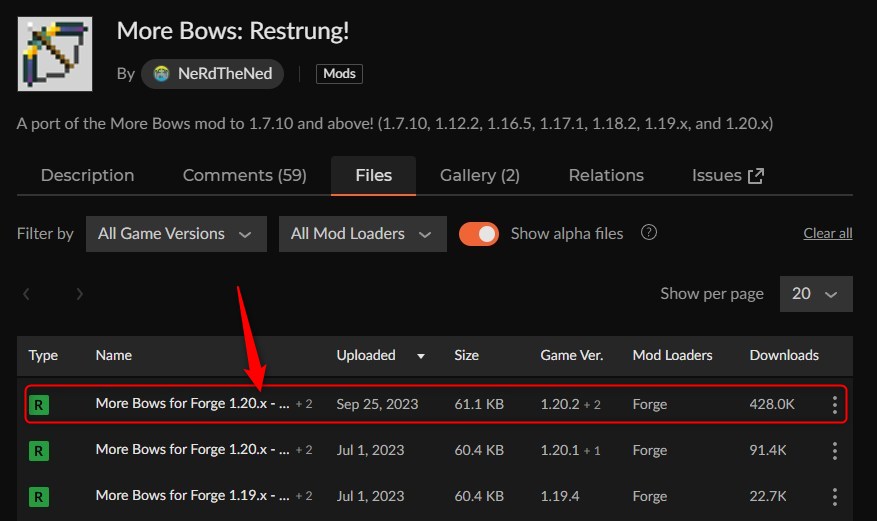Click the release R icon for Sep 25 file
The image size is (877, 521).
click(x=39, y=405)
